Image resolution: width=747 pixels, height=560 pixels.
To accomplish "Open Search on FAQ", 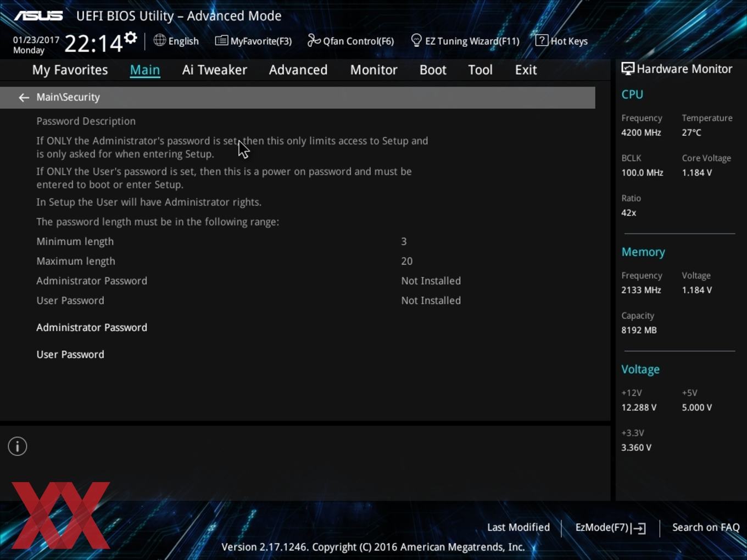I will (706, 528).
